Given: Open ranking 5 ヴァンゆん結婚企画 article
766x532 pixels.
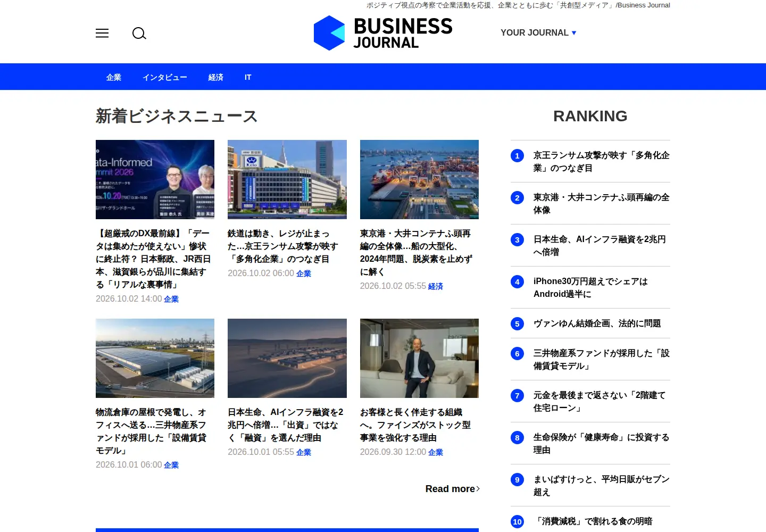Looking at the screenshot, I should [x=590, y=323].
